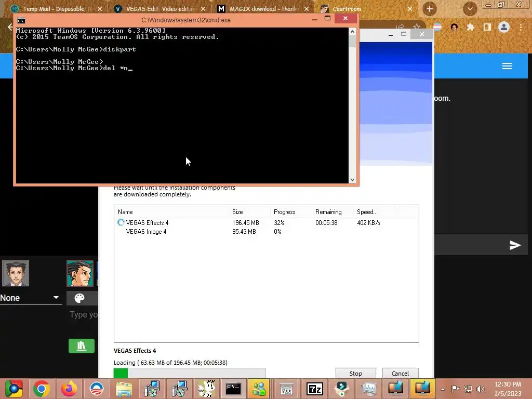
Task: Open the pixel dog taskbar icon
Action: point(206,389)
